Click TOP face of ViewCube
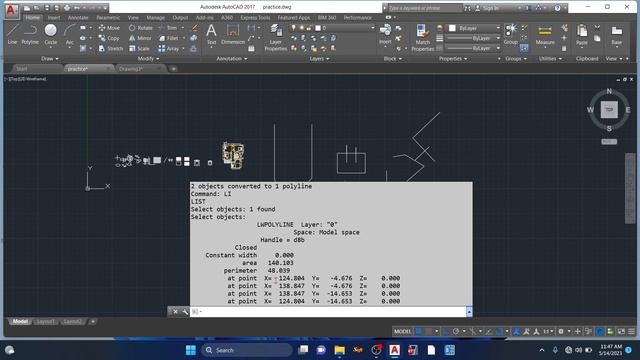This screenshot has width=640, height=360. point(609,109)
